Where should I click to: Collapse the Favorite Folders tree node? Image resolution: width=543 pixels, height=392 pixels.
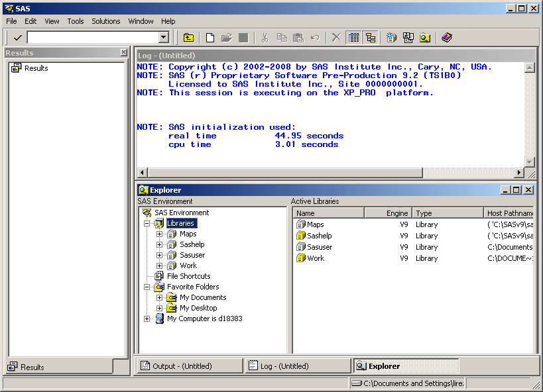[147, 287]
